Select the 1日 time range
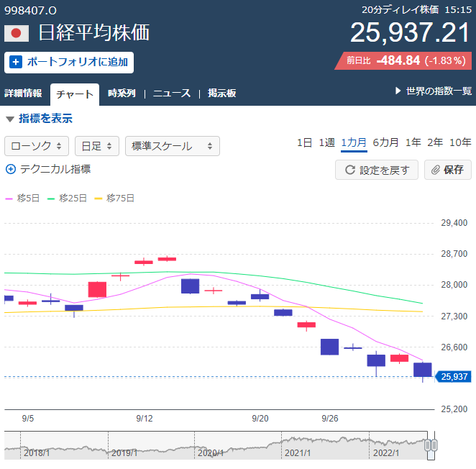 pyautogui.click(x=304, y=142)
